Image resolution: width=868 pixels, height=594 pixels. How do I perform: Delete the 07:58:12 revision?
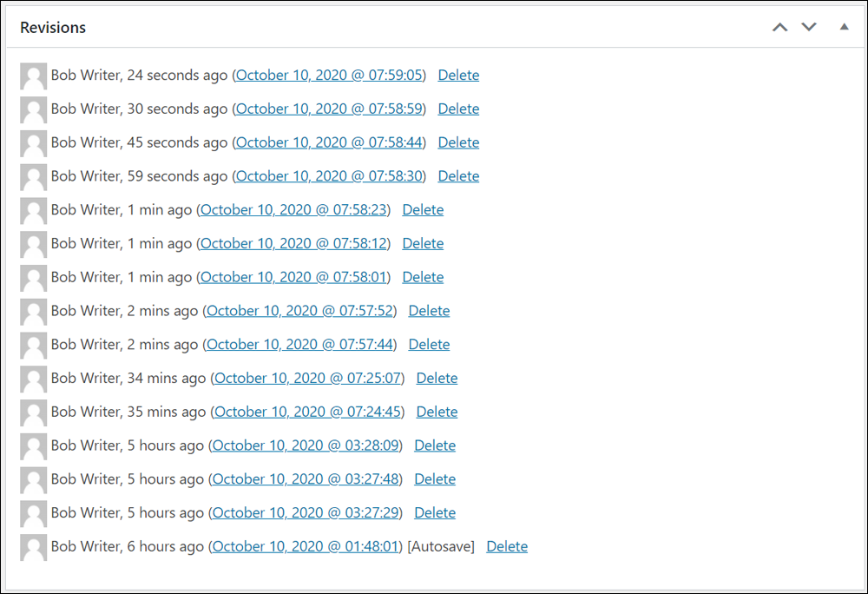coord(423,243)
